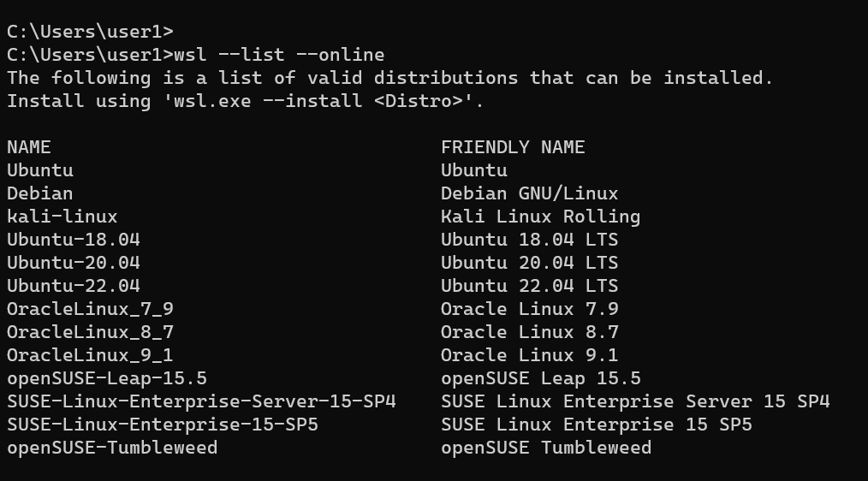Click the 'wsl --list --online' command text

click(x=279, y=55)
